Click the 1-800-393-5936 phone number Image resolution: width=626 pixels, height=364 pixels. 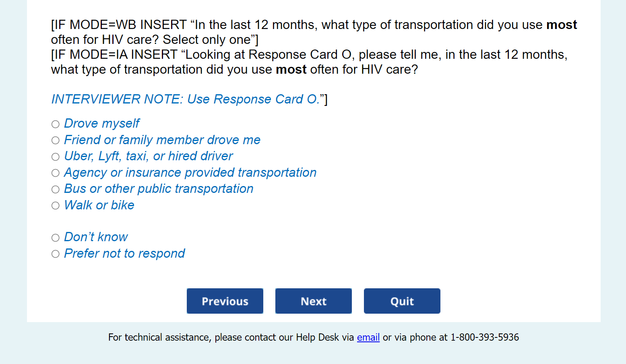484,337
